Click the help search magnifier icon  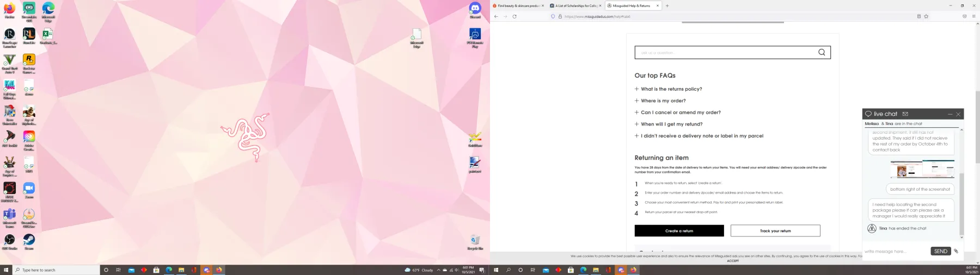822,52
